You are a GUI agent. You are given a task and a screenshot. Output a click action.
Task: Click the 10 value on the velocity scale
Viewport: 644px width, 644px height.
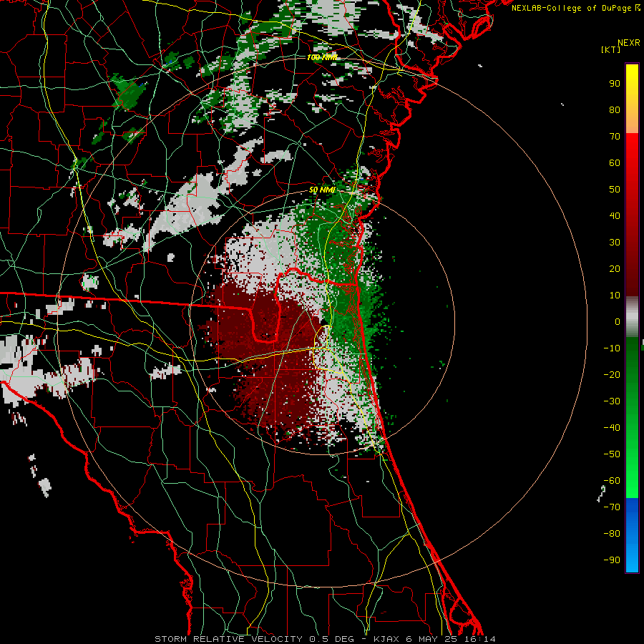(x=615, y=296)
